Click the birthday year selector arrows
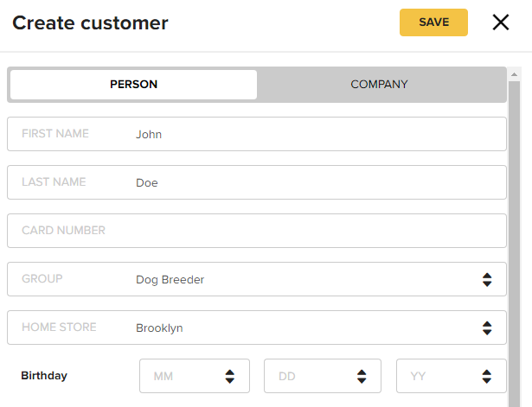 pos(486,376)
